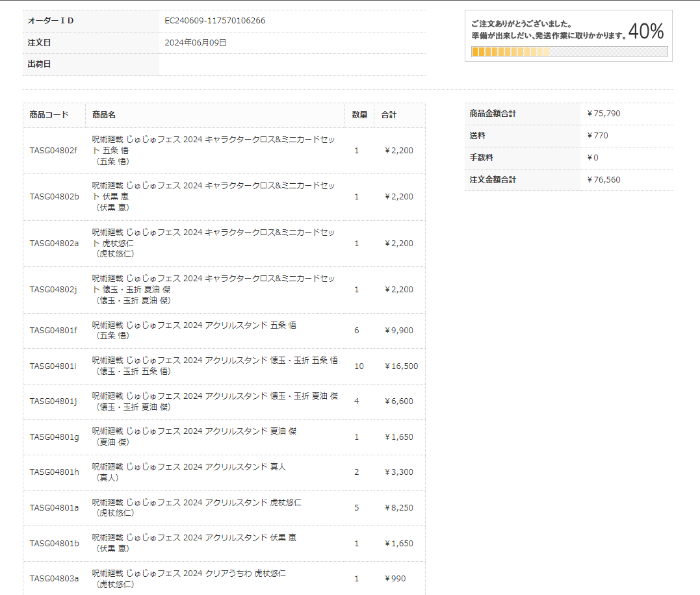Select product code TASG04801g

pyautogui.click(x=54, y=437)
